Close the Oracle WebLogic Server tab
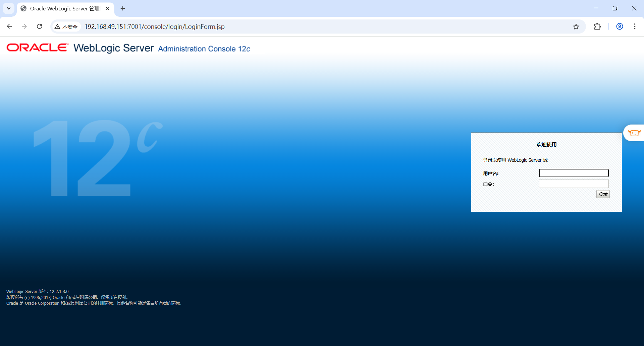 pyautogui.click(x=107, y=8)
